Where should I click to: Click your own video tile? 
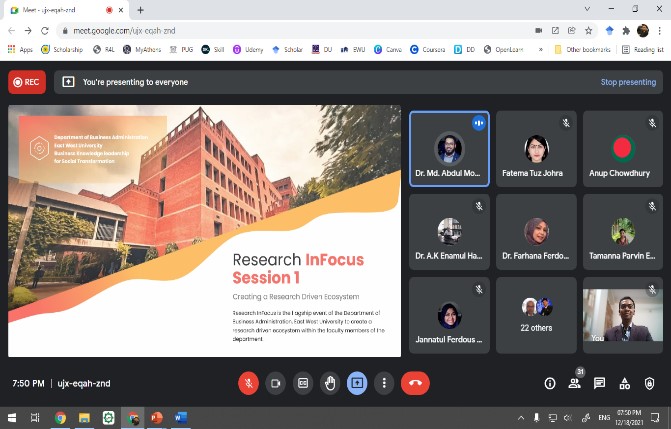click(x=623, y=315)
